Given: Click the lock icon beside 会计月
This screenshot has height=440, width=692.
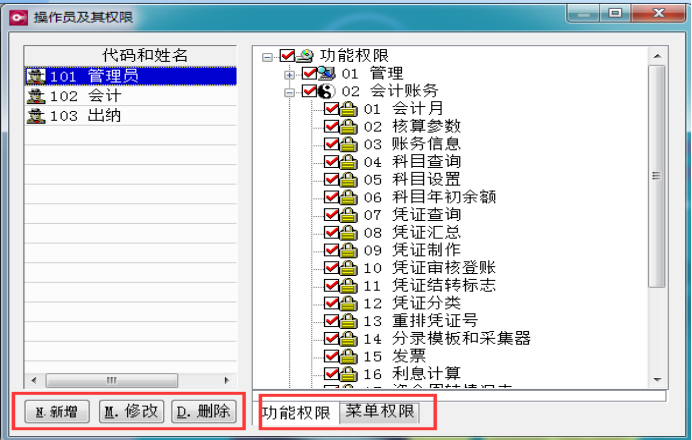Looking at the screenshot, I should 349,109.
